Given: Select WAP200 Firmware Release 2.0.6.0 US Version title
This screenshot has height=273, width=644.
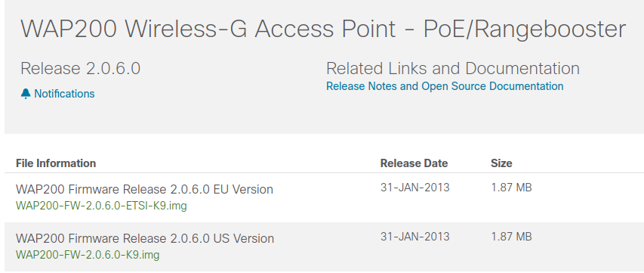Looking at the screenshot, I should [145, 238].
